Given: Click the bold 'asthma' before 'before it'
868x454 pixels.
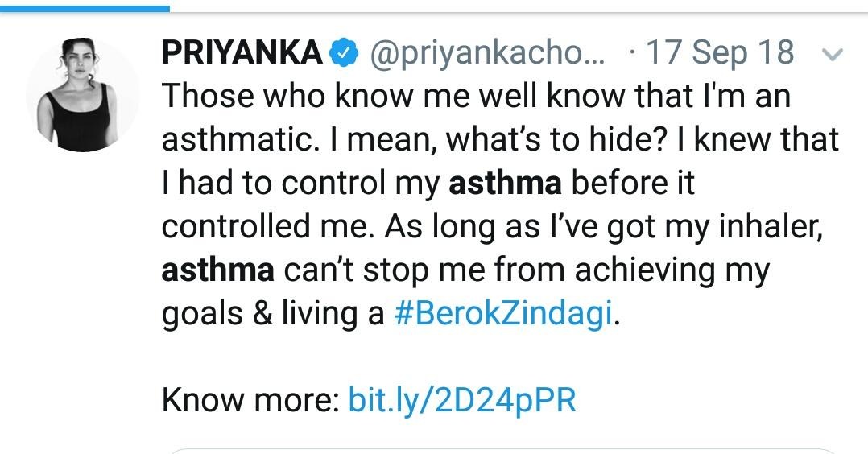Looking at the screenshot, I should pos(504,184).
